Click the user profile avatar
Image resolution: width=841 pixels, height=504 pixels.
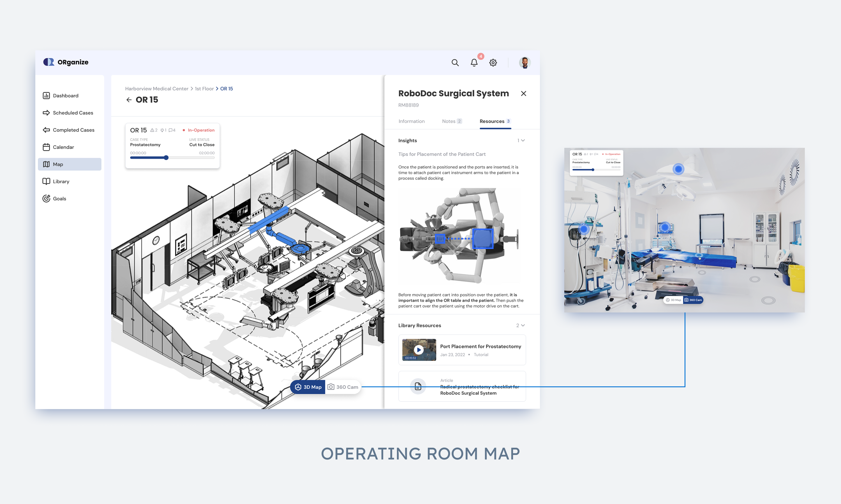point(525,62)
